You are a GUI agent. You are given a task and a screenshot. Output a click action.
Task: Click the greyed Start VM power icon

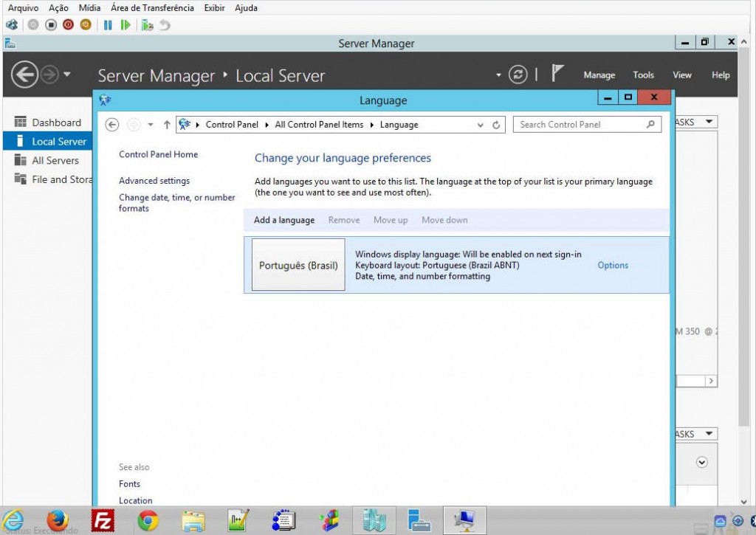32,24
